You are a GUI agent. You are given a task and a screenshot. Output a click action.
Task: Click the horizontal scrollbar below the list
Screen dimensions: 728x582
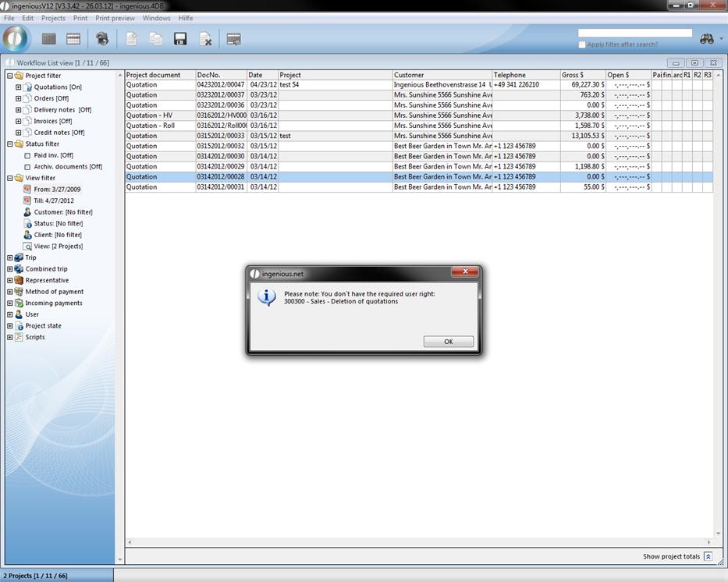tap(419, 542)
